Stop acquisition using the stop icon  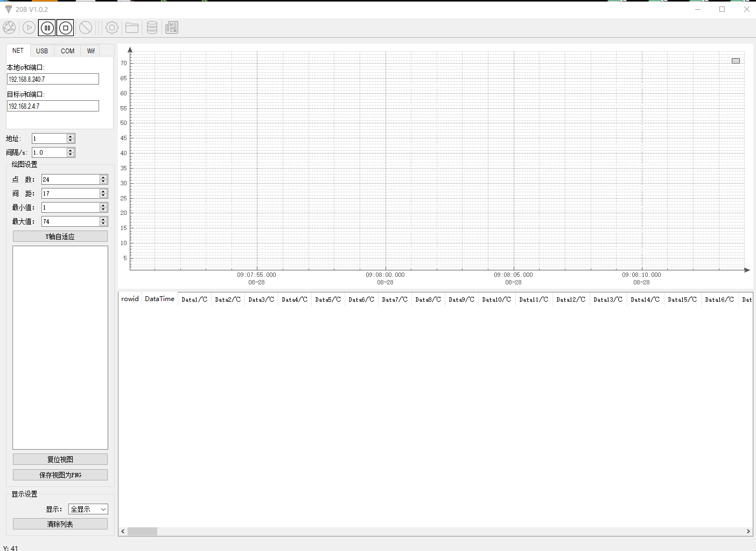coord(66,27)
